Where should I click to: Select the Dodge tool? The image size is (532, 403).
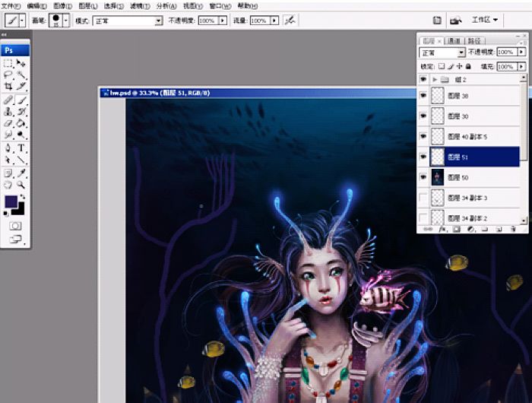tap(21, 135)
